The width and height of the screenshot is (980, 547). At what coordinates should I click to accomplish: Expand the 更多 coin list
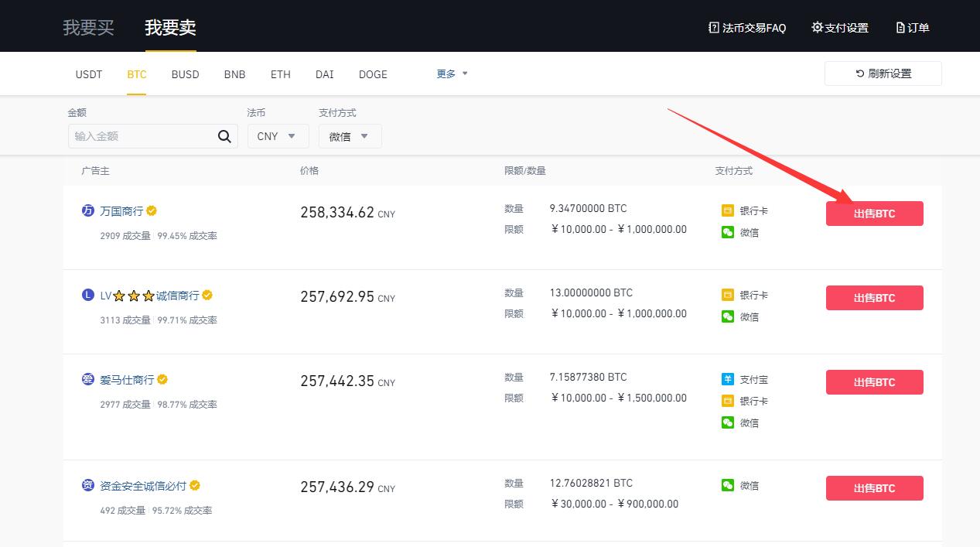(x=452, y=74)
